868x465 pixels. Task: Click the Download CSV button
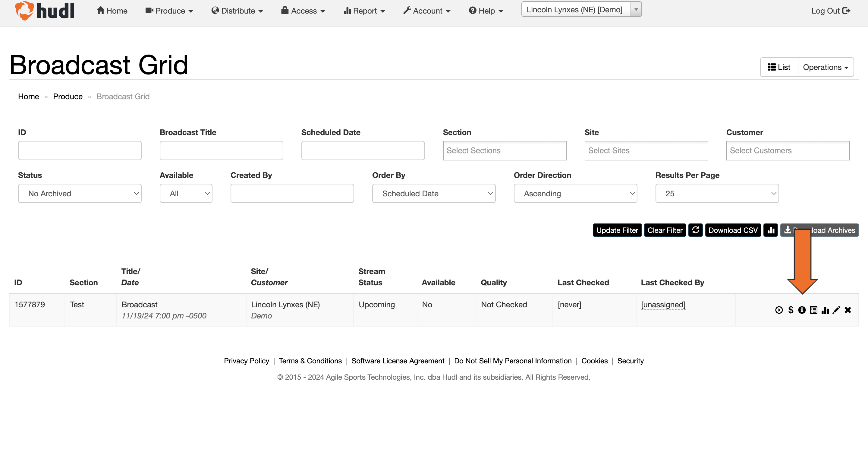coord(733,230)
